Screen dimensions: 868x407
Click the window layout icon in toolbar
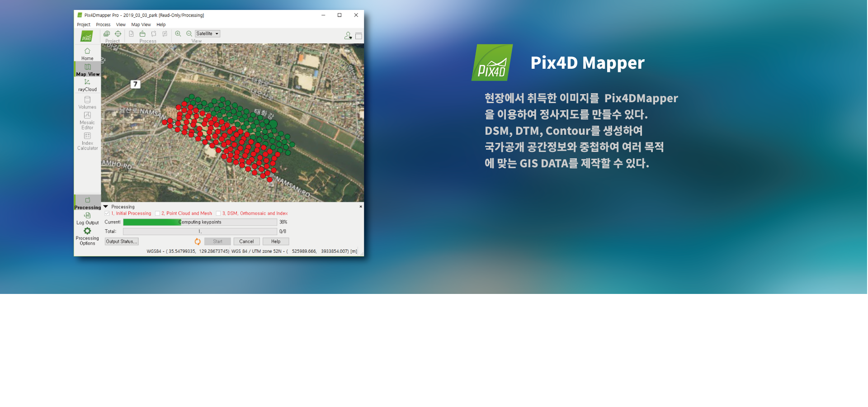point(359,36)
